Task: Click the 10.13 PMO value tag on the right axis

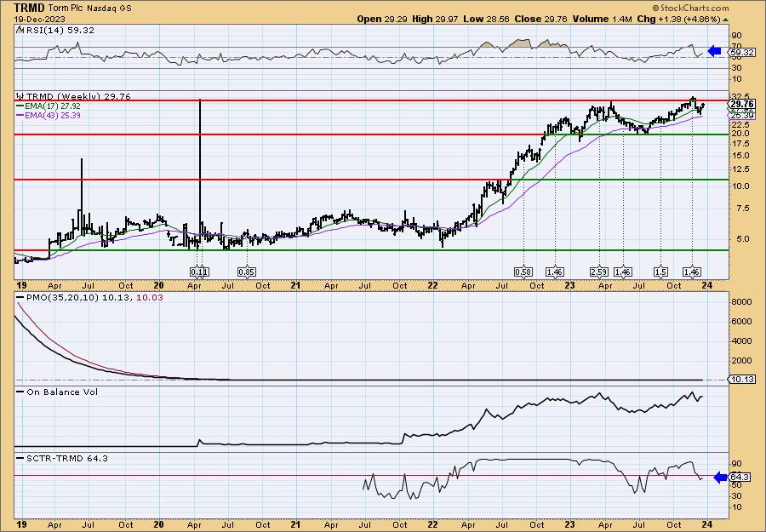Action: (742, 379)
